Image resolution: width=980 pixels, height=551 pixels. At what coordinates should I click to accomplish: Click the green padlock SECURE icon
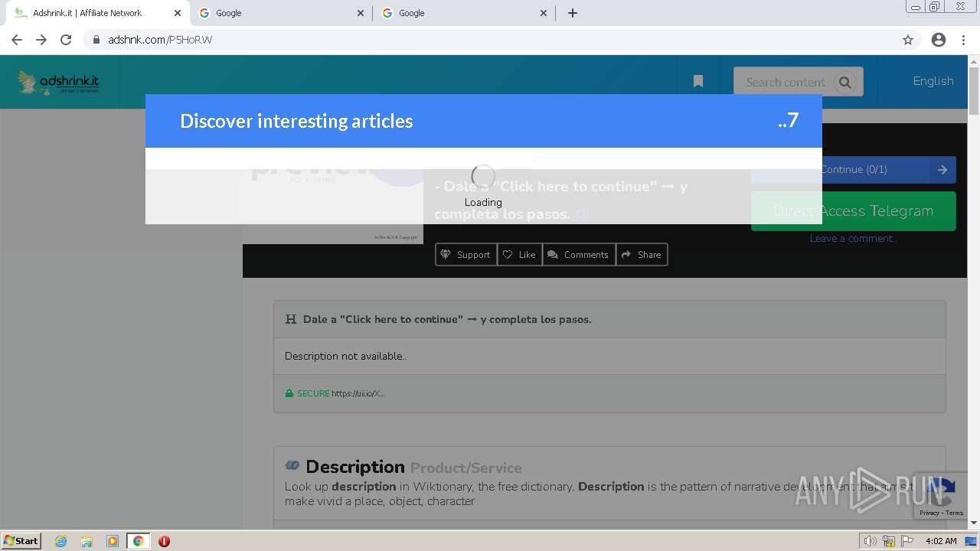coord(289,393)
